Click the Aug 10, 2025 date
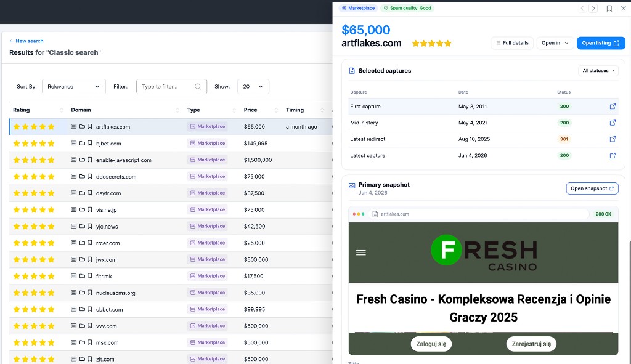631x364 pixels. (x=474, y=139)
